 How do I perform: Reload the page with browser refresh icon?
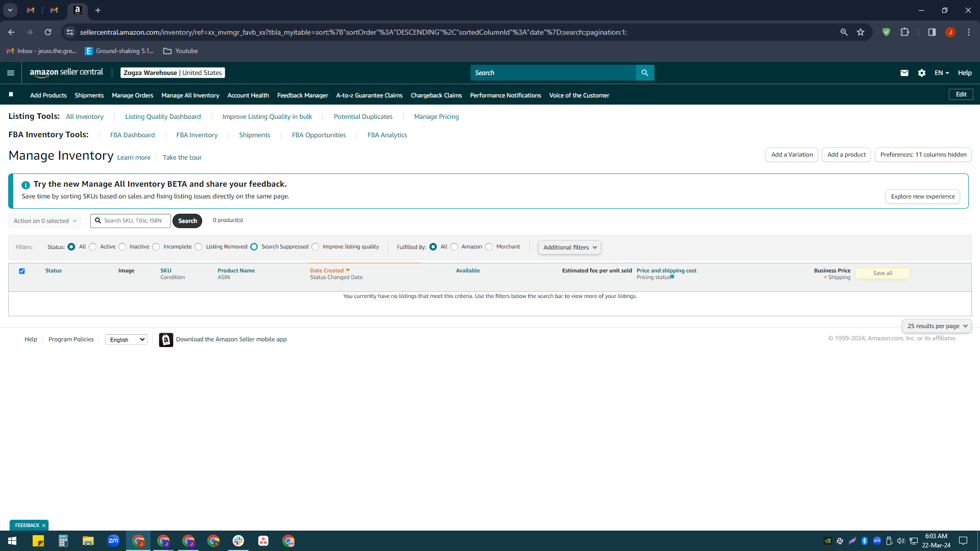pyautogui.click(x=48, y=32)
